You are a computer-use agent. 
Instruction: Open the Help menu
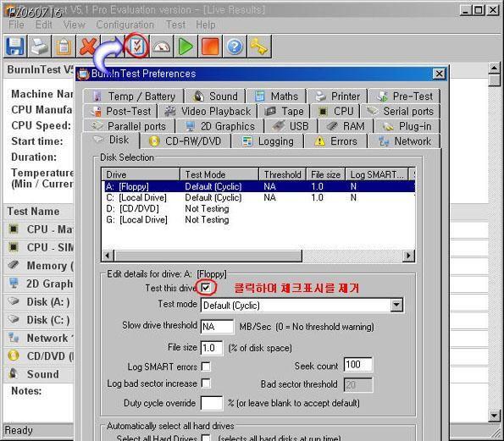click(206, 25)
